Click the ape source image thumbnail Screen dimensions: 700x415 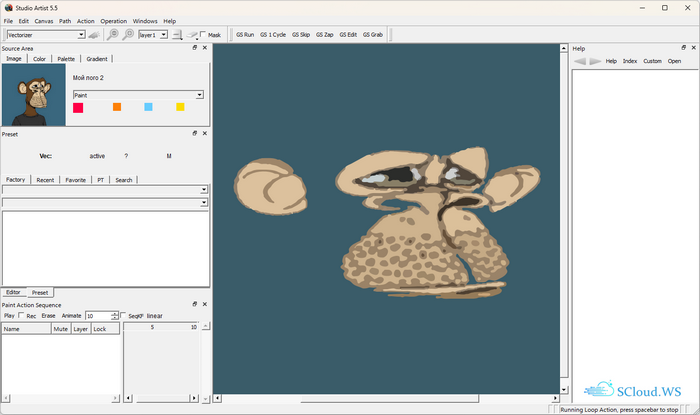click(x=34, y=95)
